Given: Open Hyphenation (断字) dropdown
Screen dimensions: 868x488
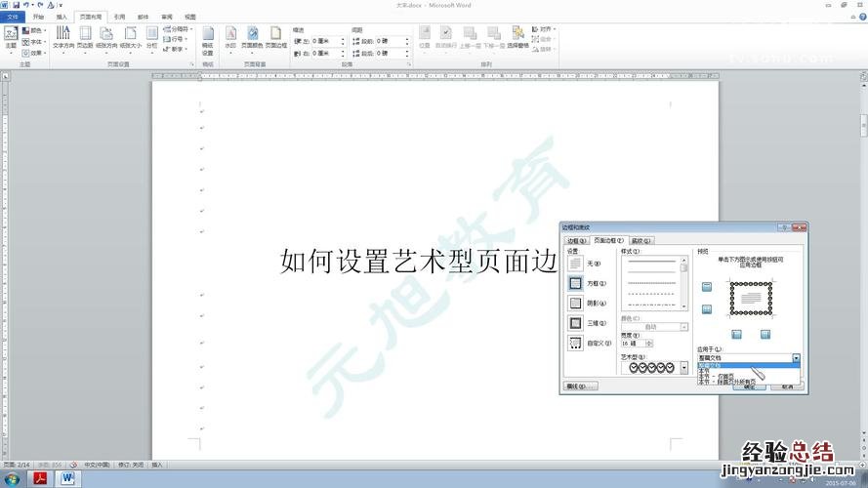Looking at the screenshot, I should click(175, 49).
